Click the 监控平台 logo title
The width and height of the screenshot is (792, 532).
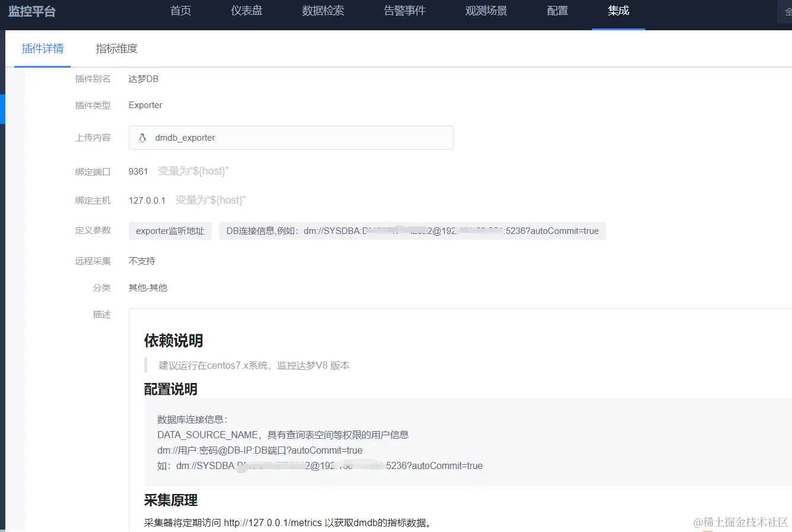click(32, 11)
